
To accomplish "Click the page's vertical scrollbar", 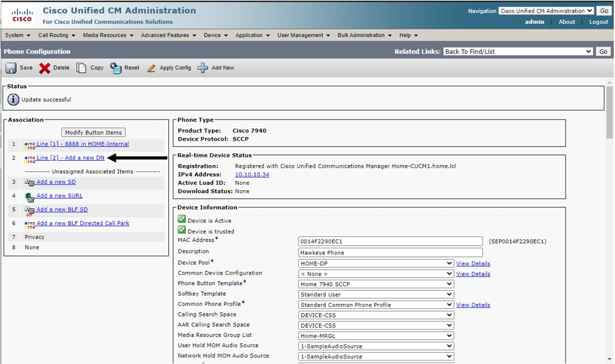I will (x=609, y=113).
